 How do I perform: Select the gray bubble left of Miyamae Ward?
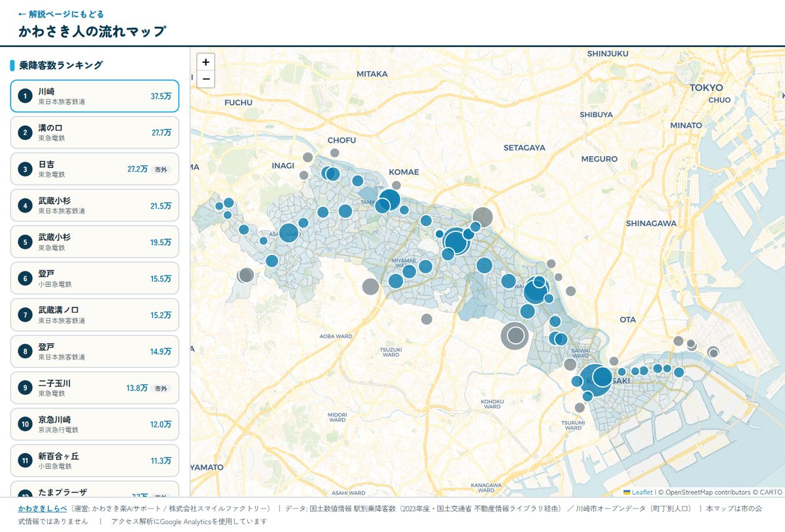point(370,286)
